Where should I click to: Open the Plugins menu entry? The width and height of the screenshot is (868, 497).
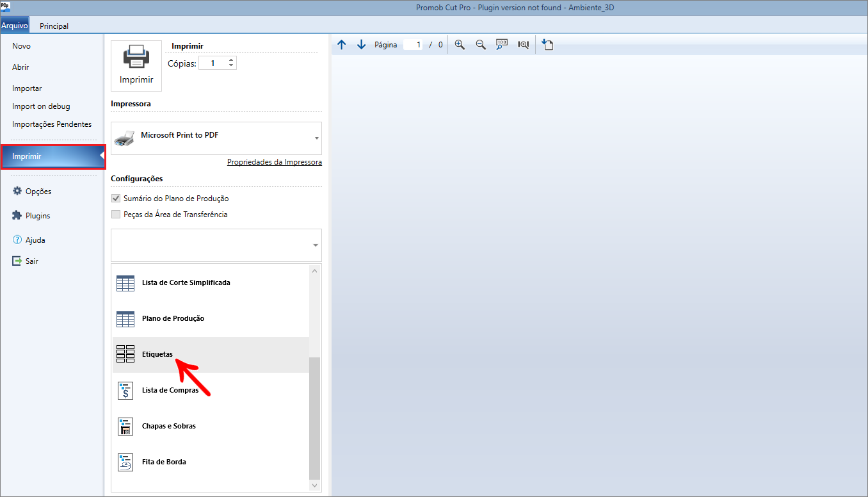(38, 216)
